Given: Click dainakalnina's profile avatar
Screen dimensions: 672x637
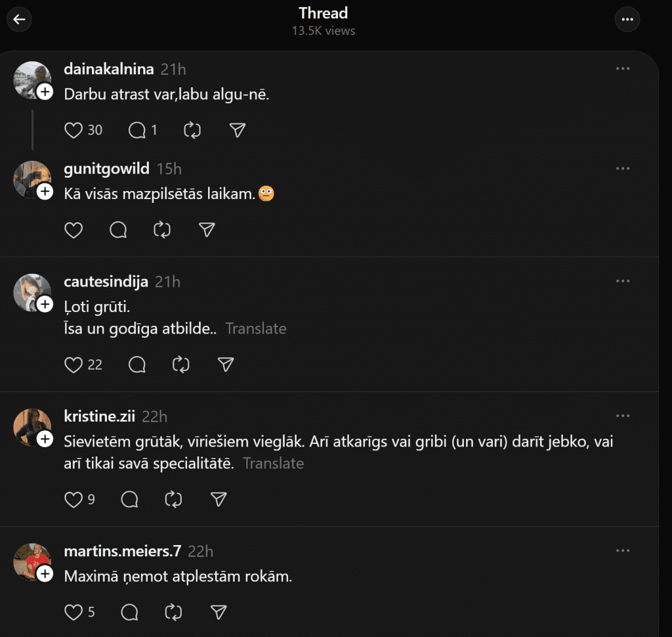Looking at the screenshot, I should click(31, 79).
